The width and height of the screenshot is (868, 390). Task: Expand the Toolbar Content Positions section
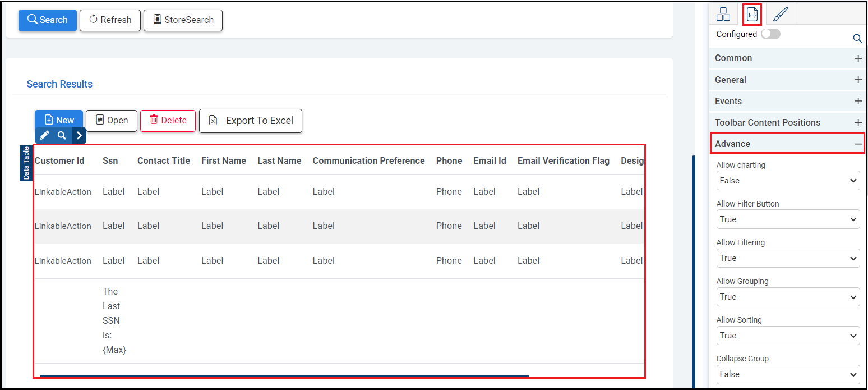tap(858, 123)
